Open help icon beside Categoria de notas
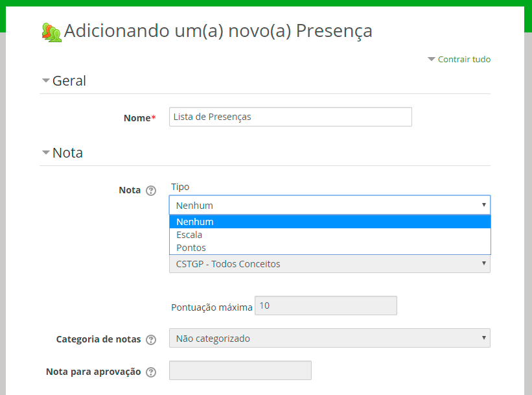 [x=151, y=339]
